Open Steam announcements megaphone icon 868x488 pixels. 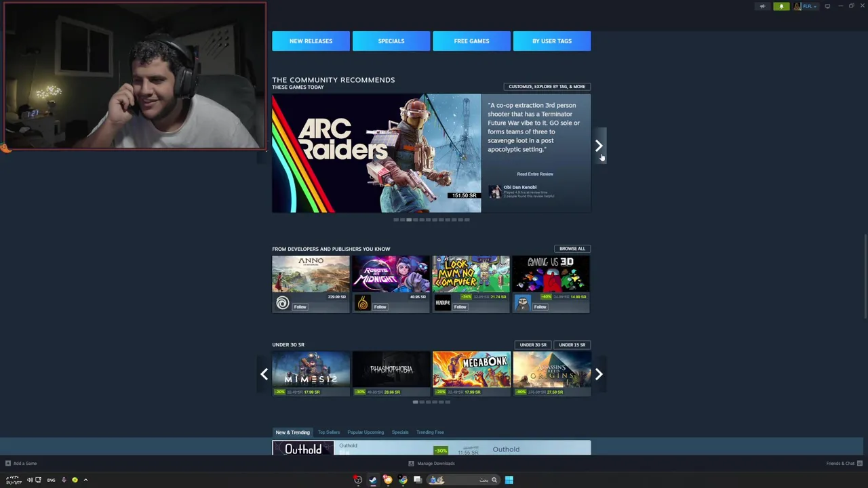click(762, 6)
